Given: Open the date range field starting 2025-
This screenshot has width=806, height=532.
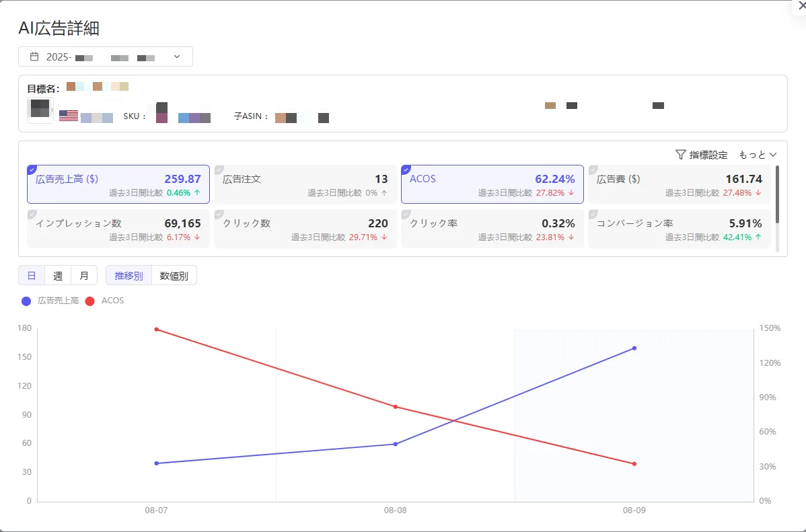Looking at the screenshot, I should coord(106,56).
